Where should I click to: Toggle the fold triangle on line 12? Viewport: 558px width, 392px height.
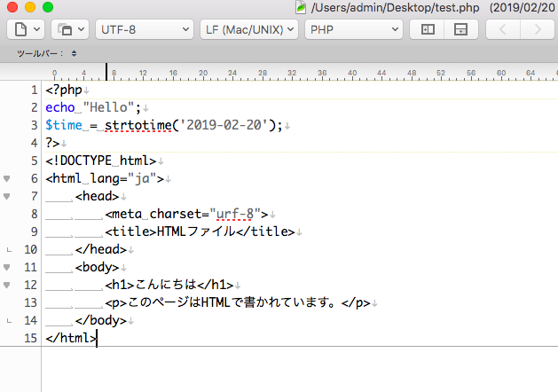coord(7,285)
